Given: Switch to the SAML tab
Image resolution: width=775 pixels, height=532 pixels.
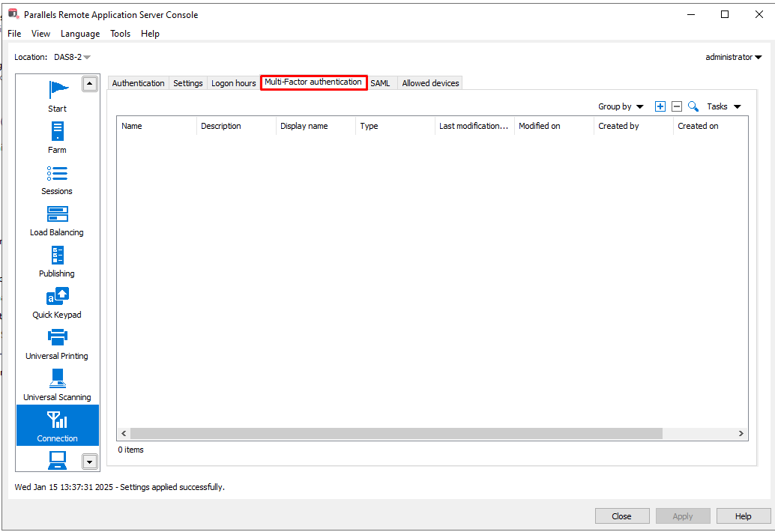Looking at the screenshot, I should pos(380,83).
